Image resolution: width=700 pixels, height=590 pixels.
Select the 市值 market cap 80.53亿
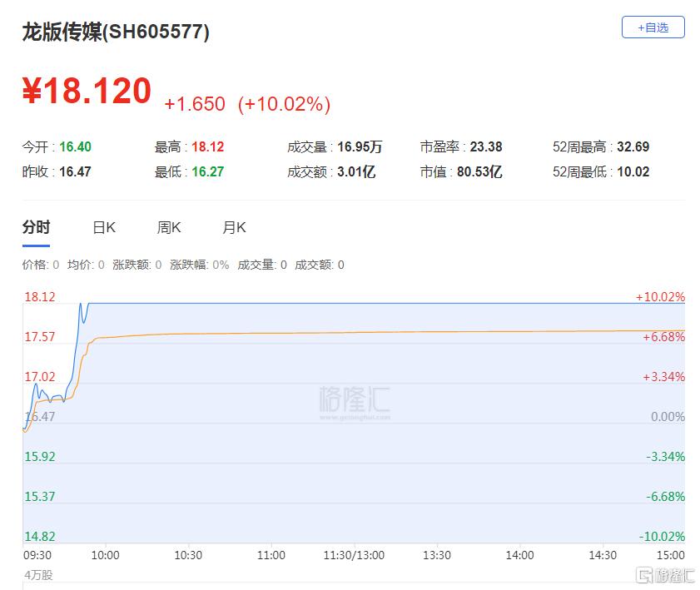[x=479, y=171]
